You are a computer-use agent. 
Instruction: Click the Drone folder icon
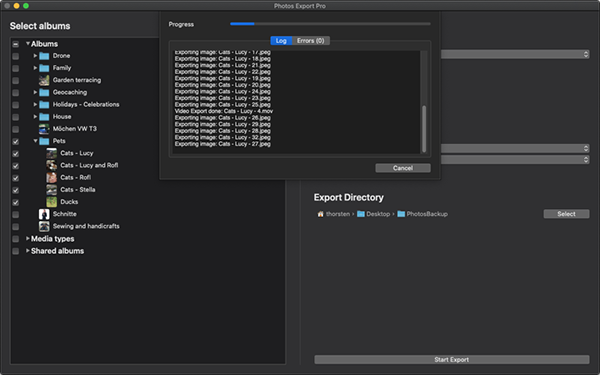(44, 56)
